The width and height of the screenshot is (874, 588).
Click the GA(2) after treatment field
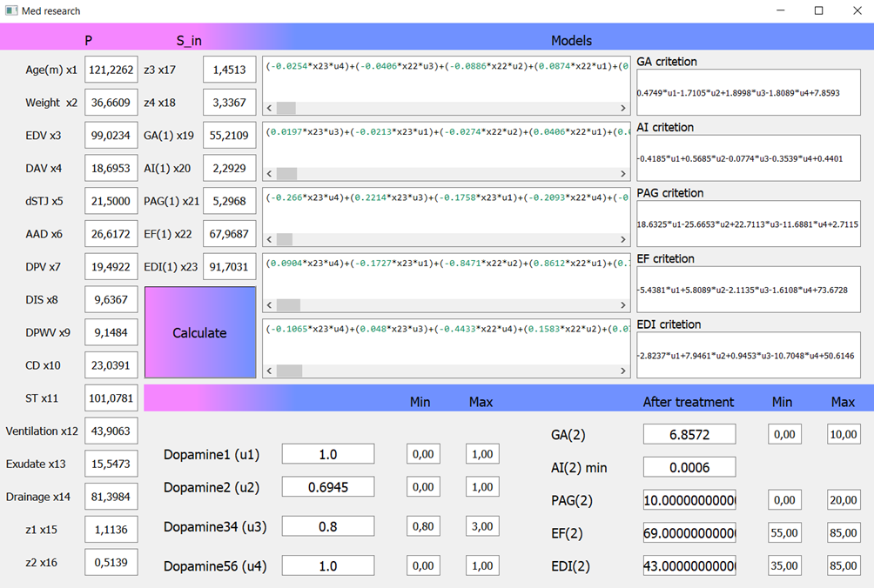pyautogui.click(x=689, y=433)
